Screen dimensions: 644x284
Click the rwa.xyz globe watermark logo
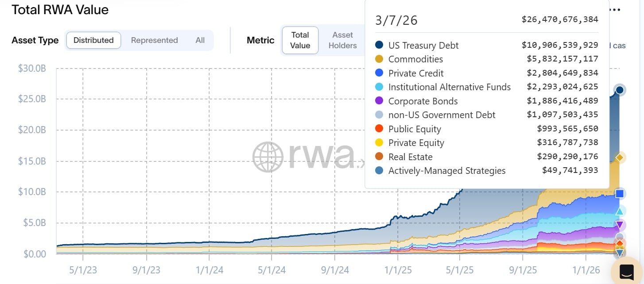(268, 158)
